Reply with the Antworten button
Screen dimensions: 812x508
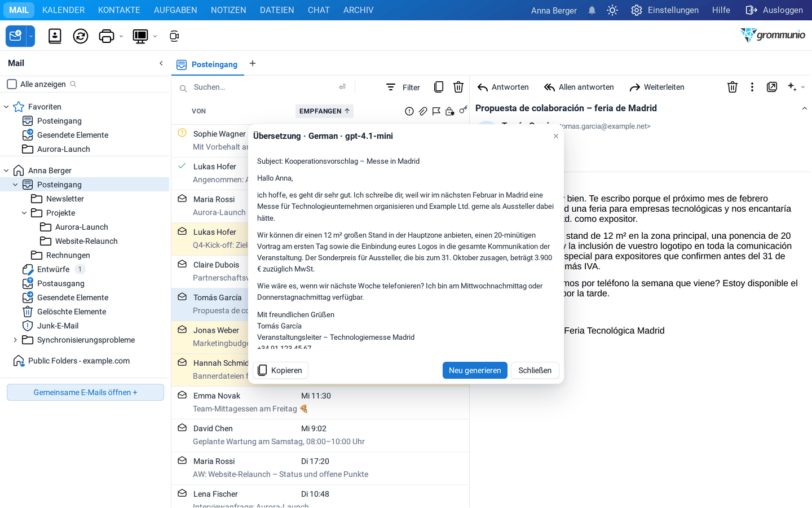click(503, 87)
